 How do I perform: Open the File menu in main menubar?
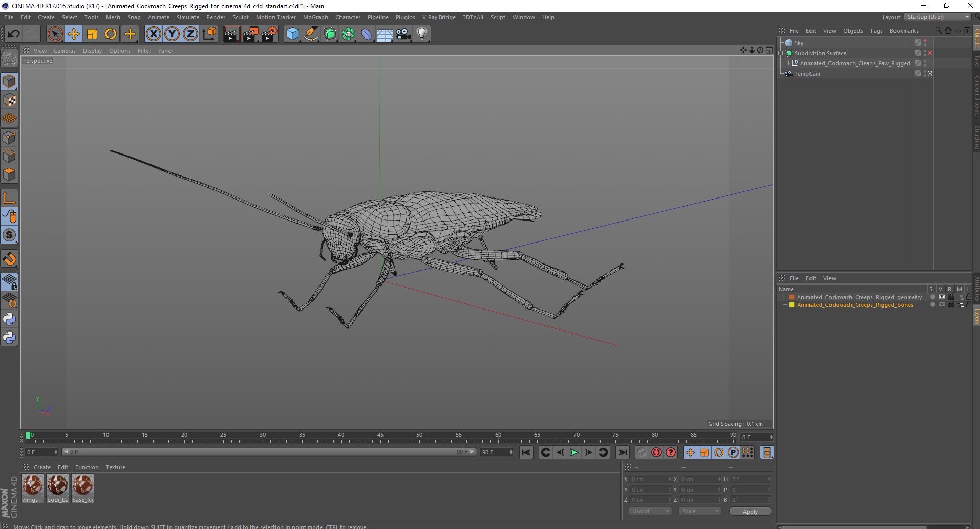point(9,17)
